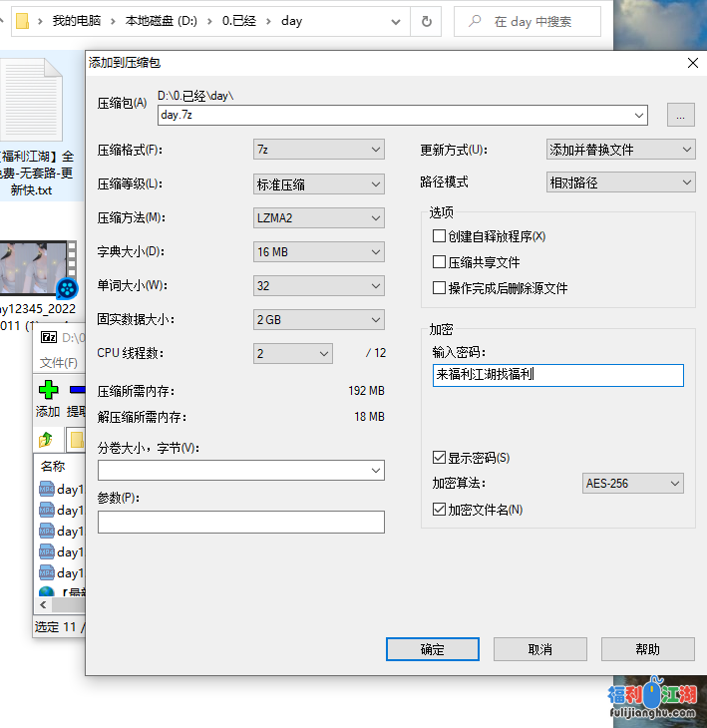Click the 7z app icon in title bar
This screenshot has height=728, width=707.
48,338
